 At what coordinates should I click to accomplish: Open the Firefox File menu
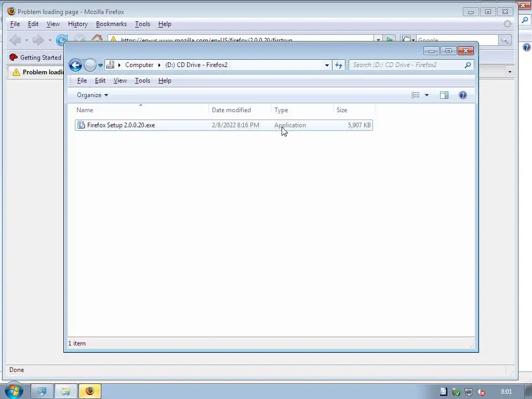point(15,24)
